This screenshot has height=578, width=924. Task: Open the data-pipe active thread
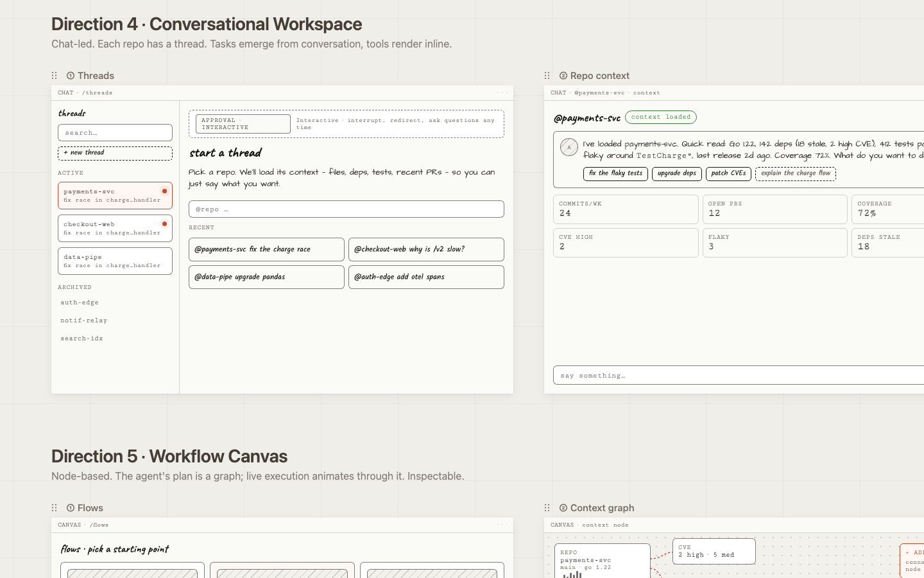(115, 261)
